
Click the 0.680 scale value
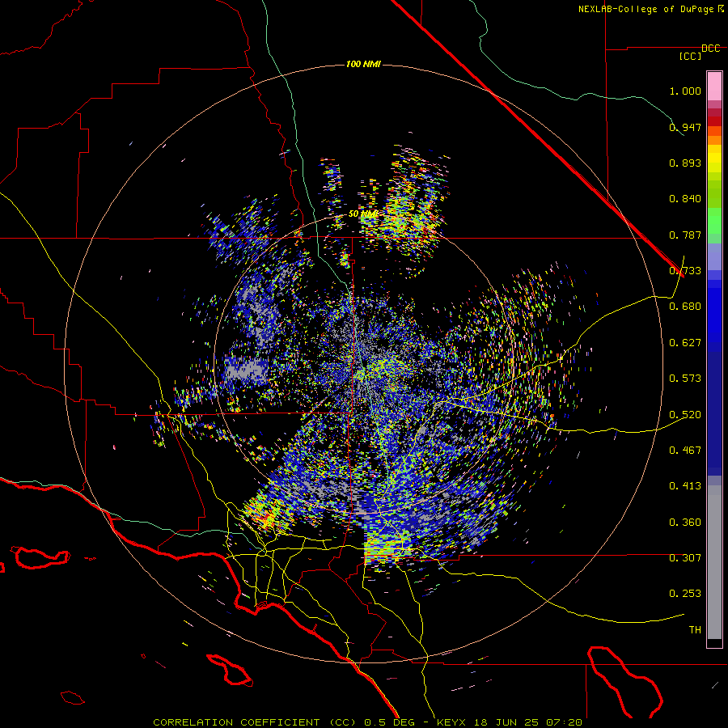685,307
